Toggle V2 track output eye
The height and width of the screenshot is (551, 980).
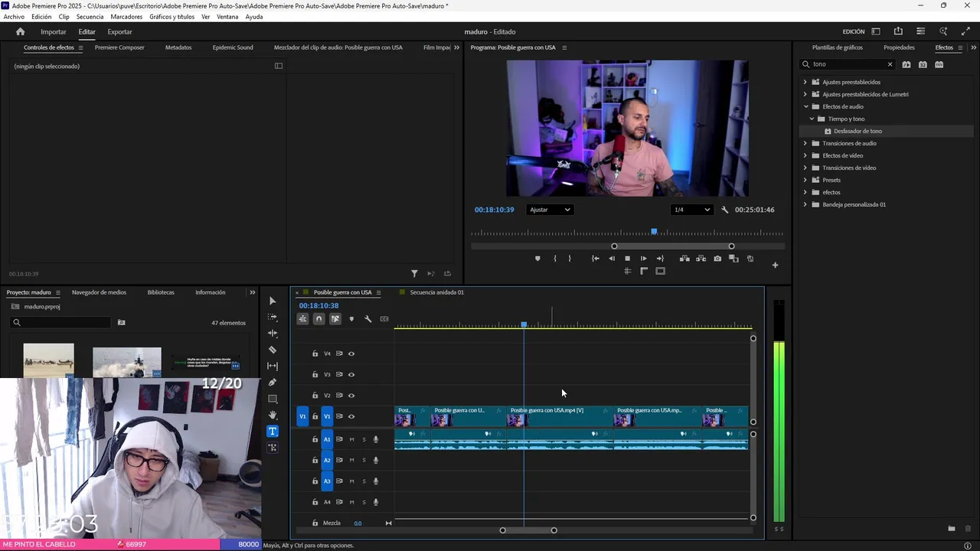pyautogui.click(x=351, y=396)
